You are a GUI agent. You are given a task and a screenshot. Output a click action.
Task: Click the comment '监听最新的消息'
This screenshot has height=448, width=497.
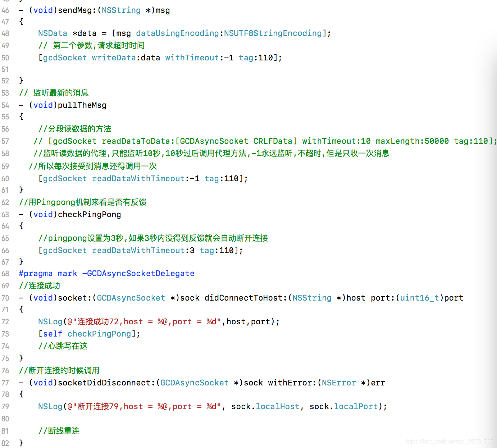pos(61,93)
